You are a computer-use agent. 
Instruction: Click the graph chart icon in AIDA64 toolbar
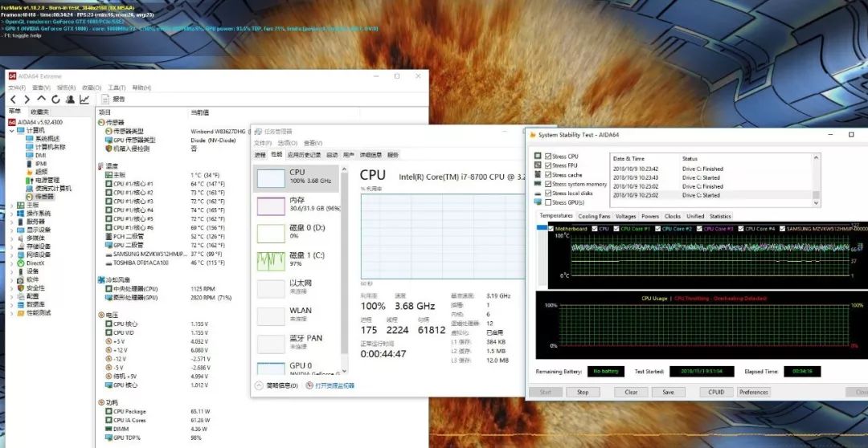click(84, 100)
